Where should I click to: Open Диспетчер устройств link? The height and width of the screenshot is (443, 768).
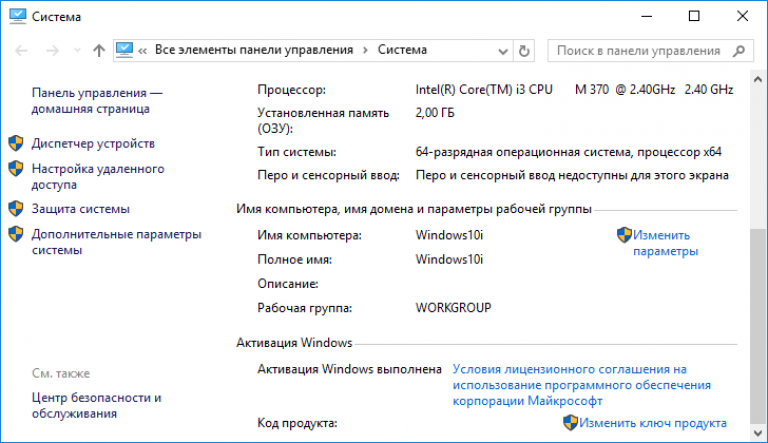(93, 144)
